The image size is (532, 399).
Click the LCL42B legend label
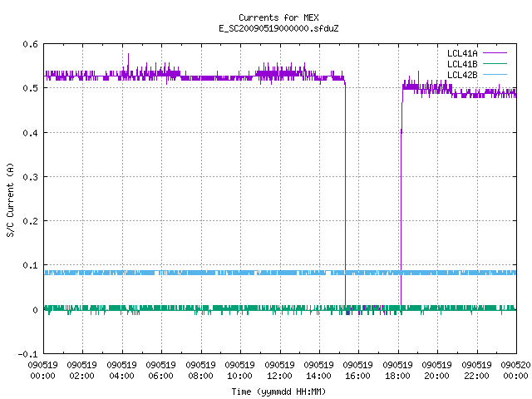[x=462, y=75]
